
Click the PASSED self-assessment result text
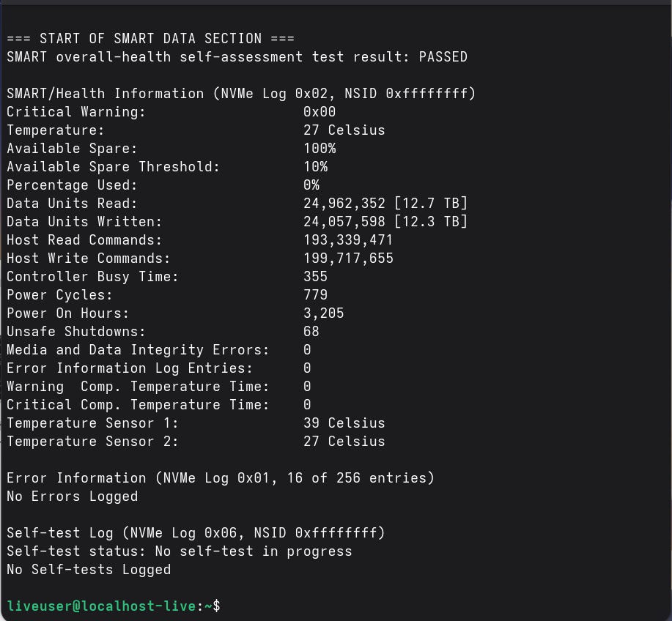(x=443, y=57)
